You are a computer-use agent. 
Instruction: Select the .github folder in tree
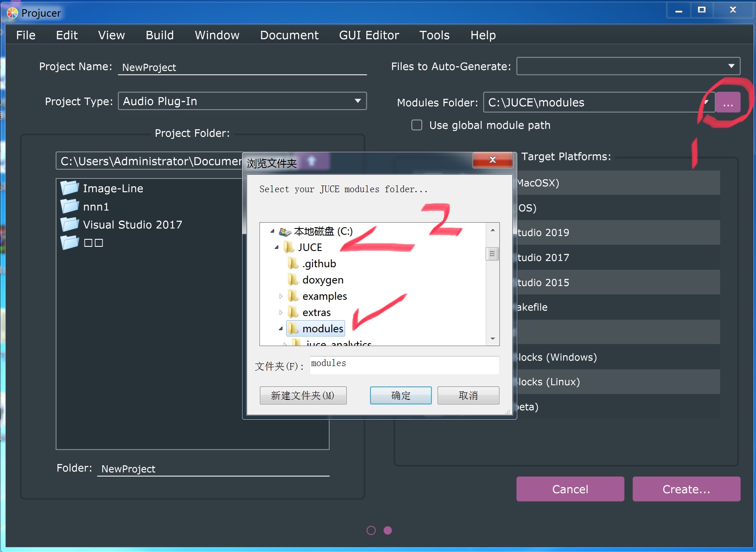319,263
